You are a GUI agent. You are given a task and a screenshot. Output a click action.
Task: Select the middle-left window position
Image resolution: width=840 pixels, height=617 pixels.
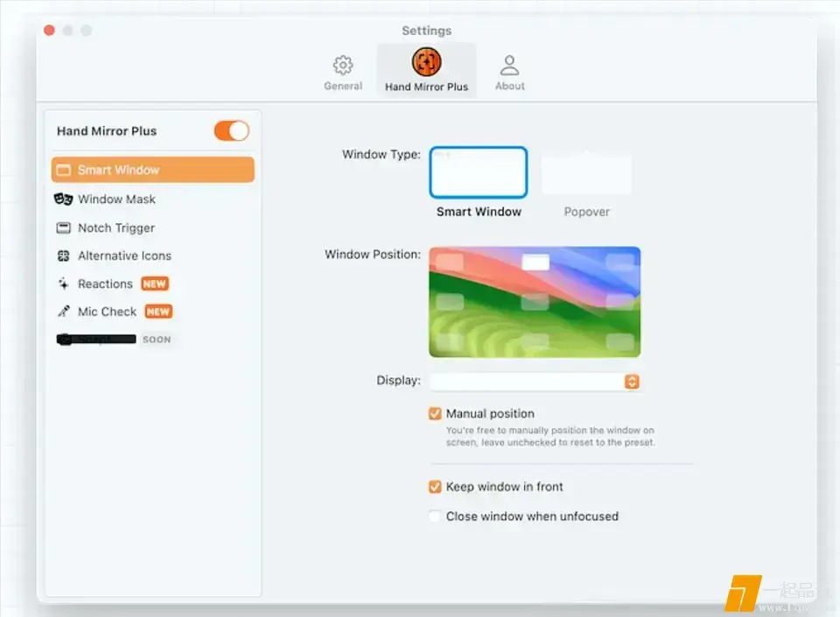click(x=450, y=302)
